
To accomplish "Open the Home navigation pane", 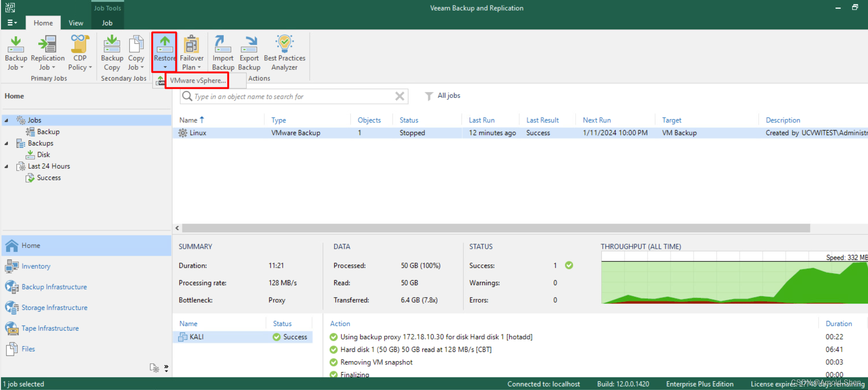I will tap(87, 246).
